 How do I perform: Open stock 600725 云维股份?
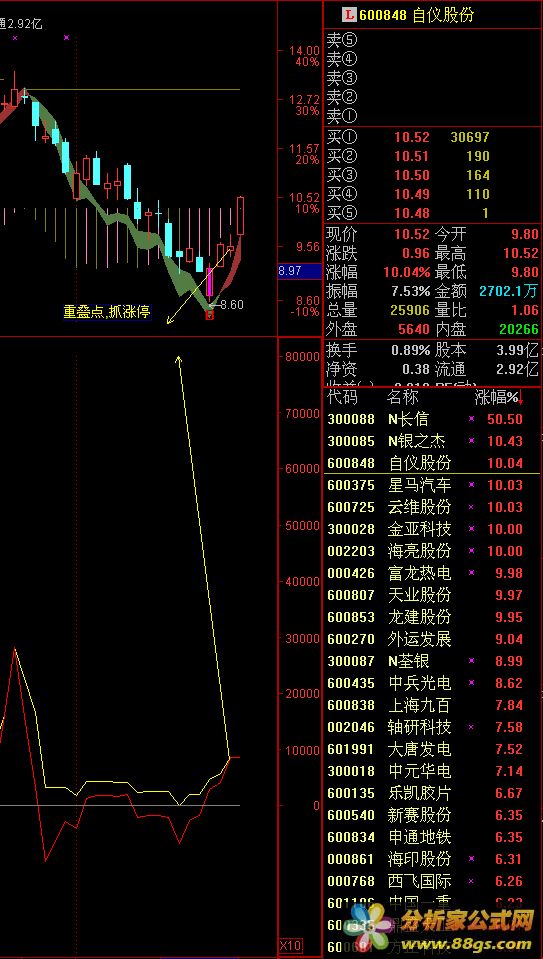(432, 507)
